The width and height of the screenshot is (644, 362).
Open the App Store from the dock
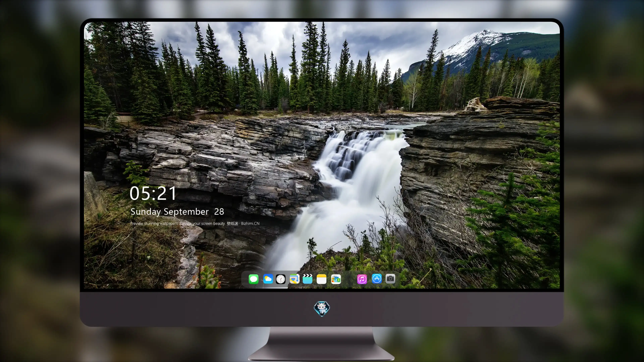click(377, 279)
